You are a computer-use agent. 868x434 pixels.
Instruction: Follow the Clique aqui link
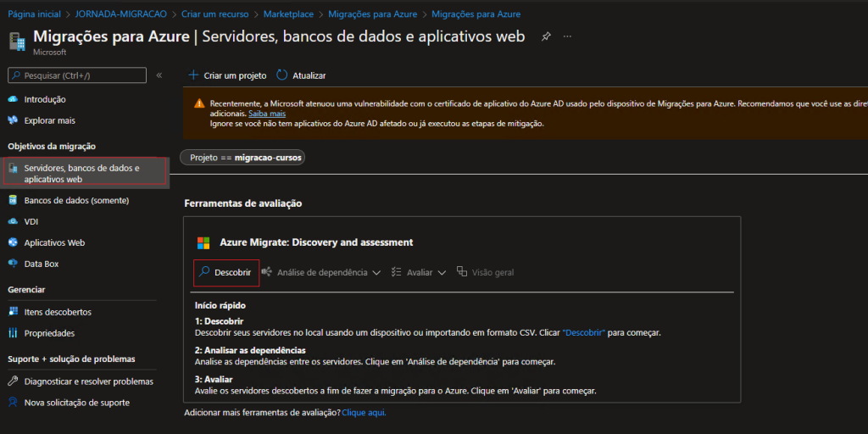tap(364, 413)
